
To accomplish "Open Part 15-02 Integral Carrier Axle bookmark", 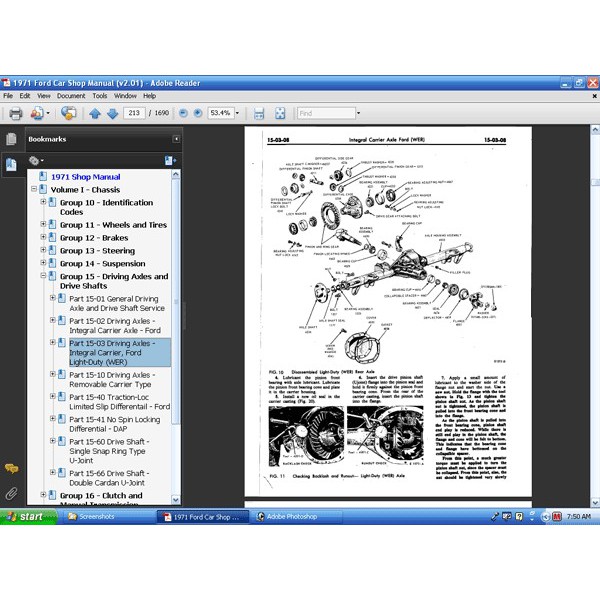I will (x=115, y=326).
